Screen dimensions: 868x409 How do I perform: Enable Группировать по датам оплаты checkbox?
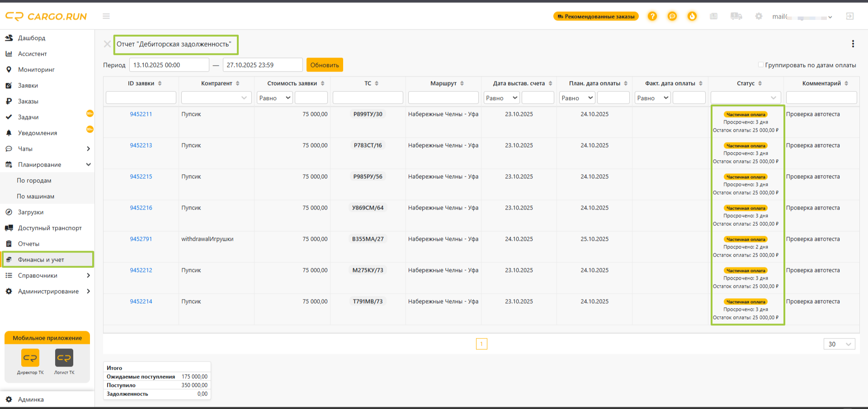pos(761,65)
